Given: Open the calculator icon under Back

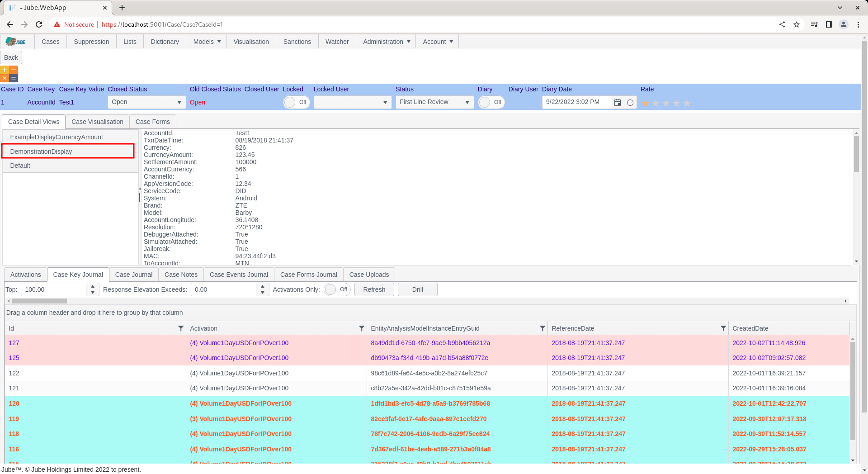Looking at the screenshot, I should pyautogui.click(x=9, y=74).
